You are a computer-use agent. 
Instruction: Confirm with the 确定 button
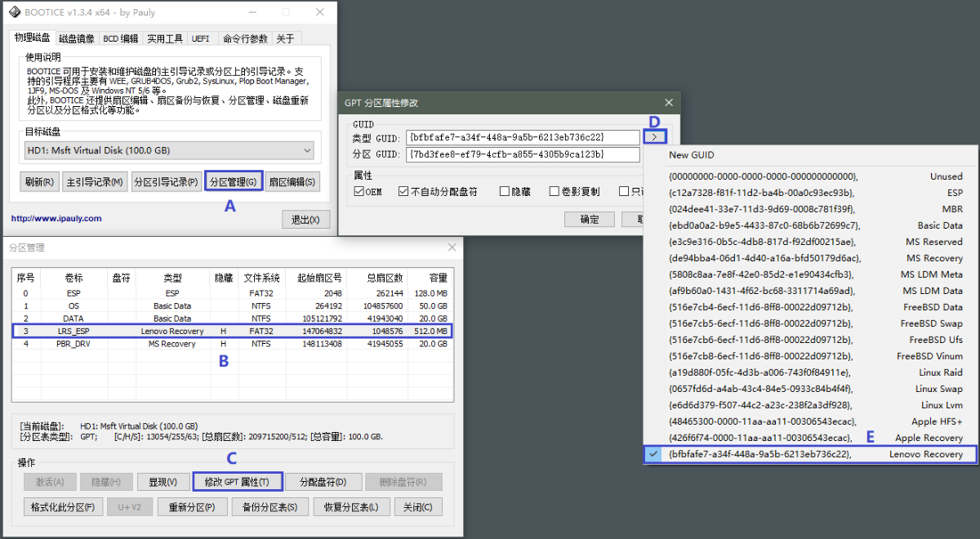pos(590,219)
